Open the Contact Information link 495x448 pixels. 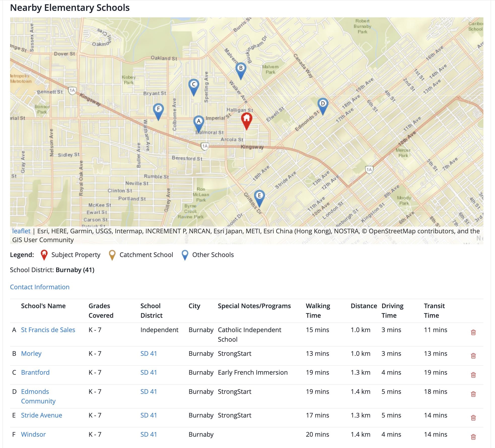[x=40, y=287]
